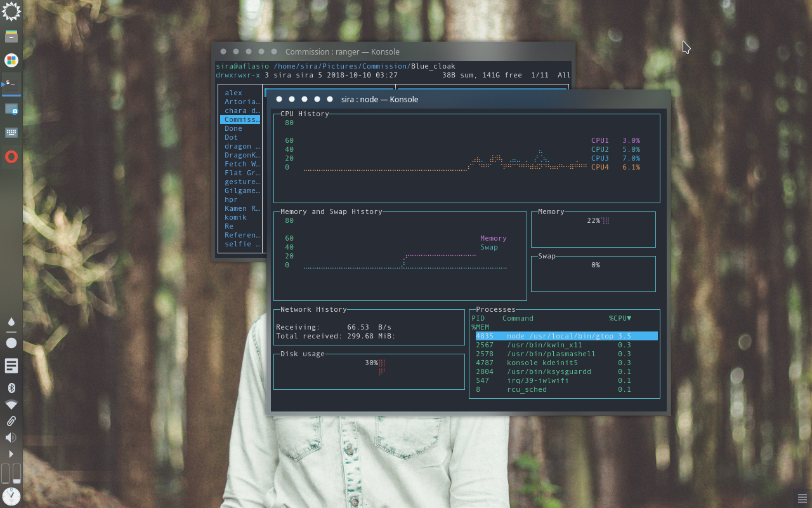Open the application launcher in the dock
This screenshot has height=508, width=812.
pos(11,11)
